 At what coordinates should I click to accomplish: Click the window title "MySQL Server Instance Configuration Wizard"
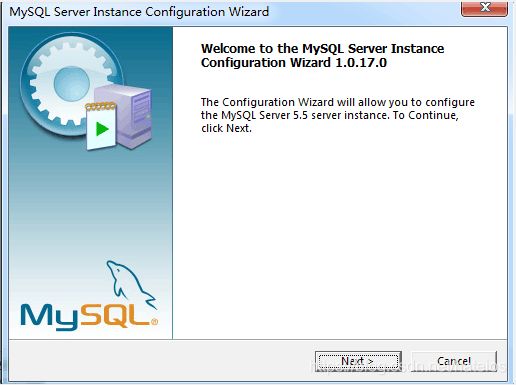[139, 12]
